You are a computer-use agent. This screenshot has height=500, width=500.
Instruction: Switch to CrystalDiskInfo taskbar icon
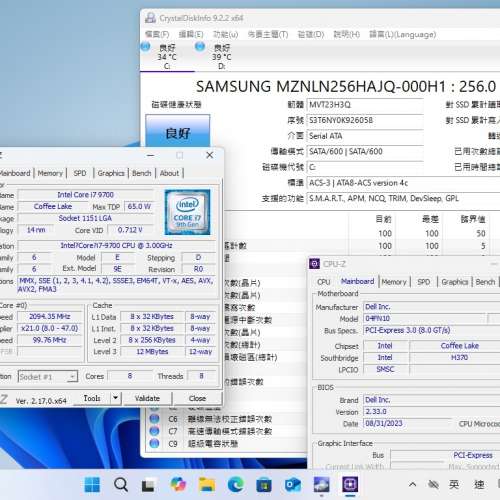321,484
